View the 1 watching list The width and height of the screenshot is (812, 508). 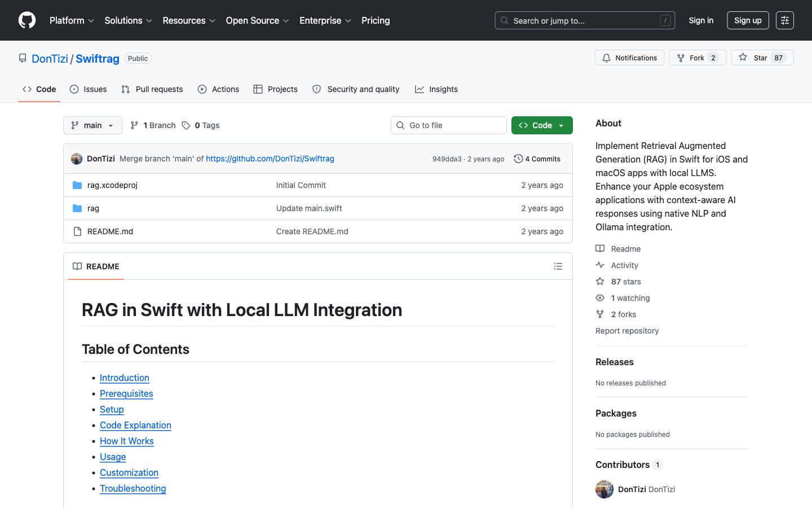(623, 298)
